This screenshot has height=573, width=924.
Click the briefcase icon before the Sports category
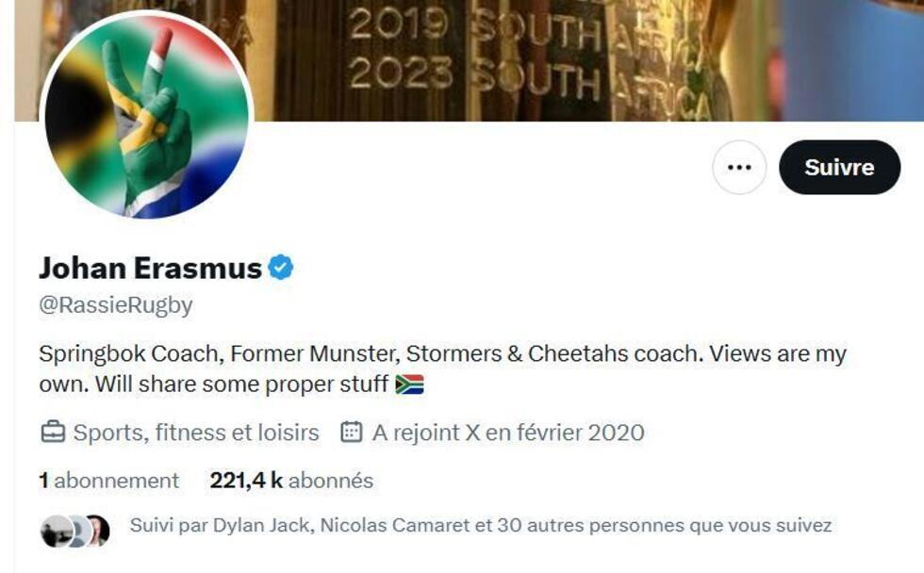click(x=48, y=434)
